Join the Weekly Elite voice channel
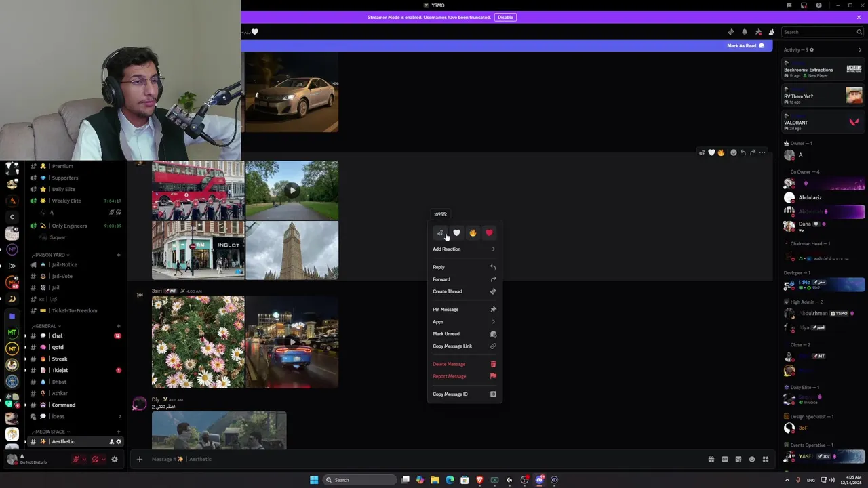The height and width of the screenshot is (488, 868). click(75, 201)
